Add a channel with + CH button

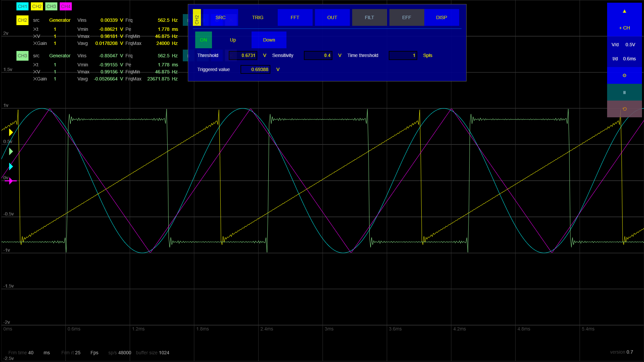click(x=624, y=28)
